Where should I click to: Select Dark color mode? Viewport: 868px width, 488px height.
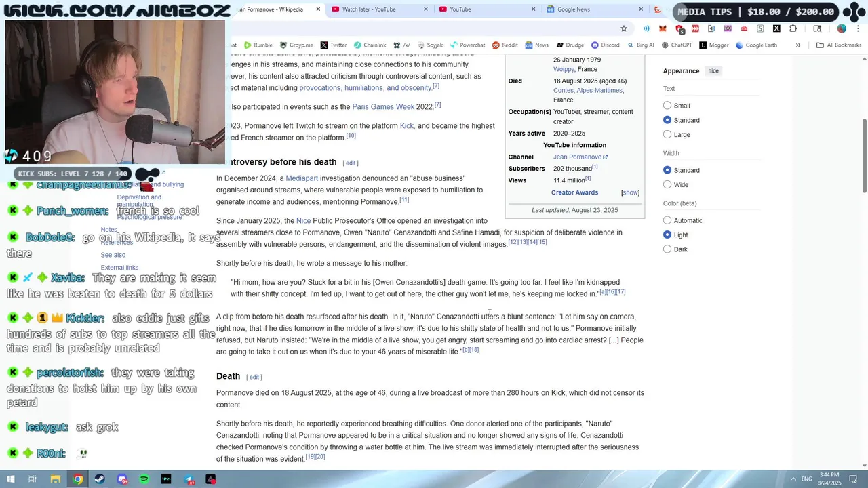point(667,249)
